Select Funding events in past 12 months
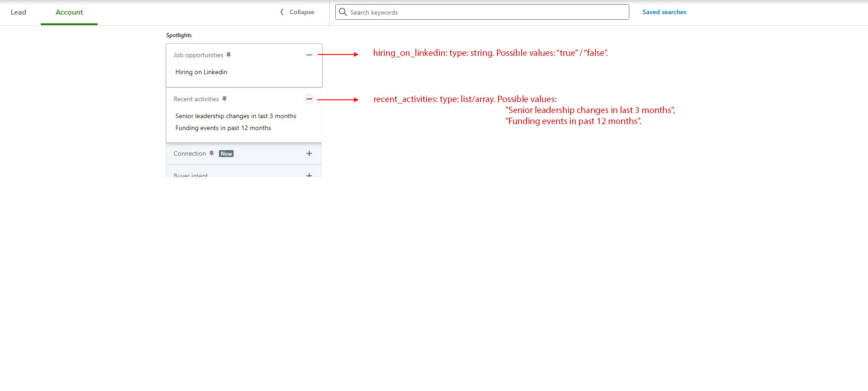 point(223,128)
